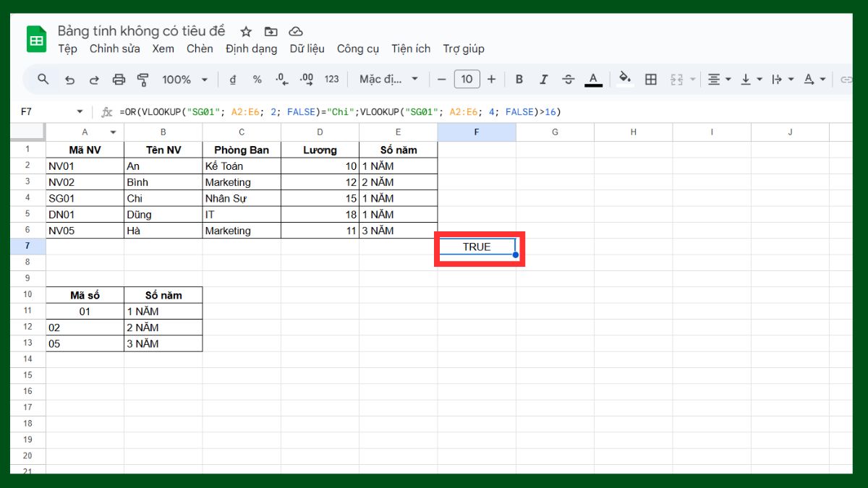The width and height of the screenshot is (868, 488).
Task: Star the spreadsheet next to its title
Action: pos(245,31)
